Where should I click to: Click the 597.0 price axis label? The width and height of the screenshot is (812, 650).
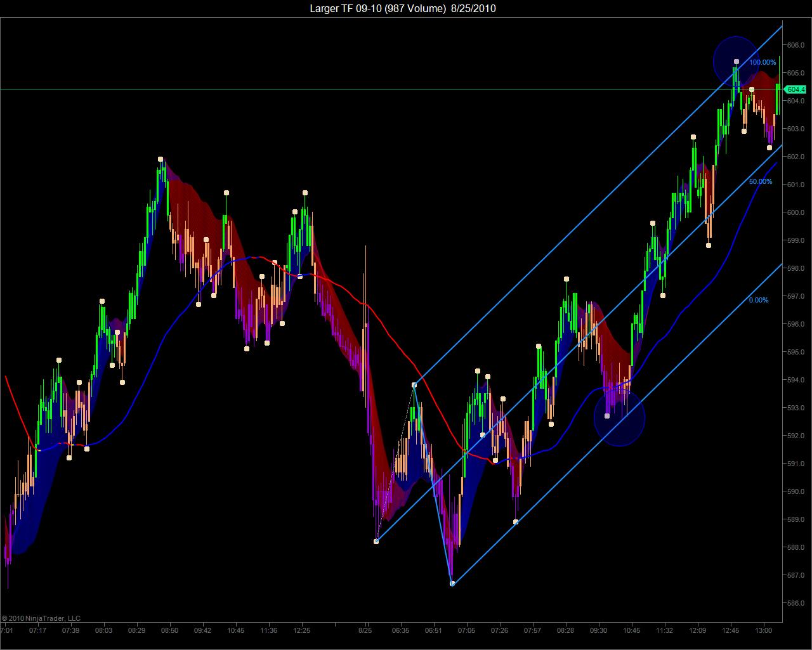pyautogui.click(x=796, y=296)
